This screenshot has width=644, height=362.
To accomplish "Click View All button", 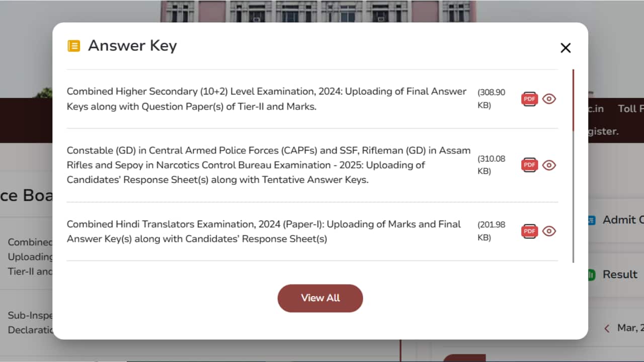I will point(320,298).
